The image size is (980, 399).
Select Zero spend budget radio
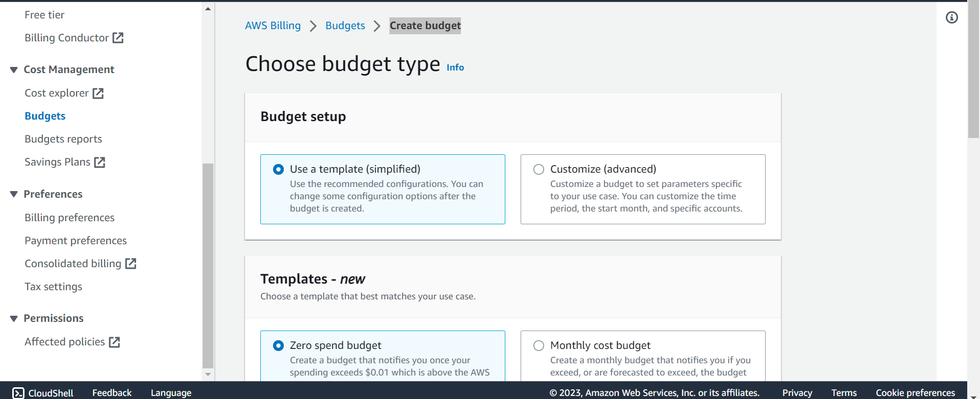(278, 346)
